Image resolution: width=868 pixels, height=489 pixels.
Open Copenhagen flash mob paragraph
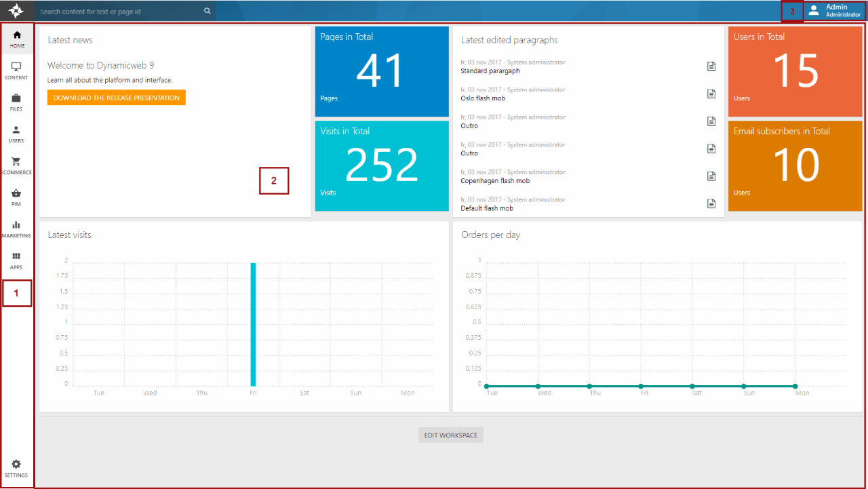click(x=495, y=181)
